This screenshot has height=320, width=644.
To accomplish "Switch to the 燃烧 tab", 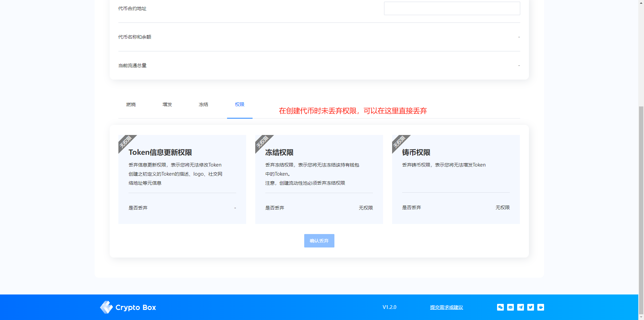I will click(131, 104).
